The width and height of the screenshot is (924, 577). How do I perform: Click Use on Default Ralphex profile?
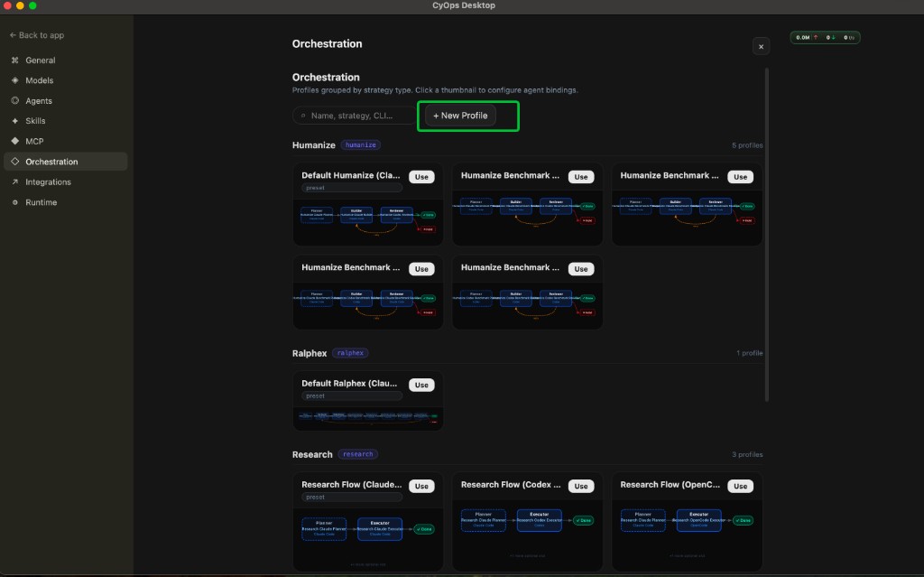(421, 385)
